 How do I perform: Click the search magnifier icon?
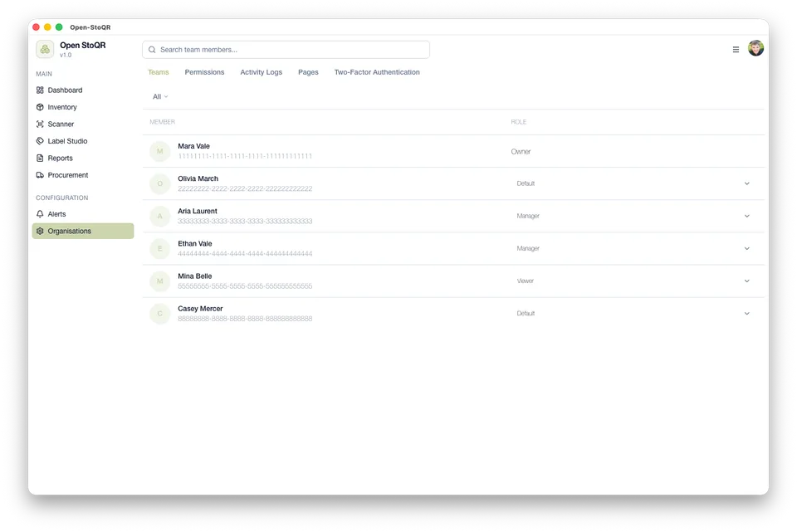coord(152,50)
